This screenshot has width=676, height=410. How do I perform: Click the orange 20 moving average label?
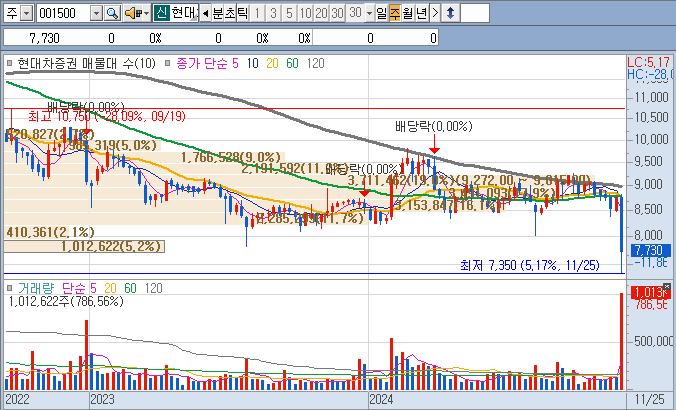tap(272, 64)
